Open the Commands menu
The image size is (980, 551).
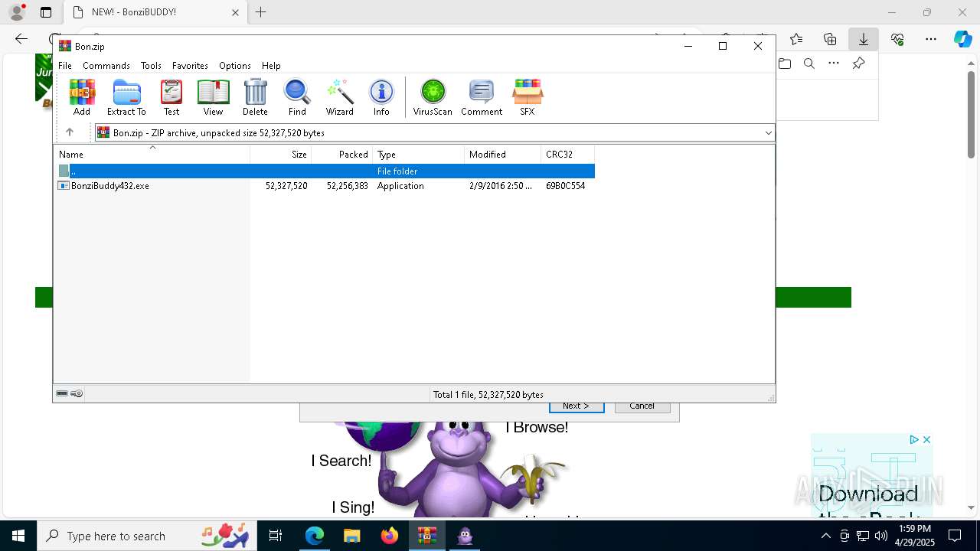pyautogui.click(x=106, y=66)
